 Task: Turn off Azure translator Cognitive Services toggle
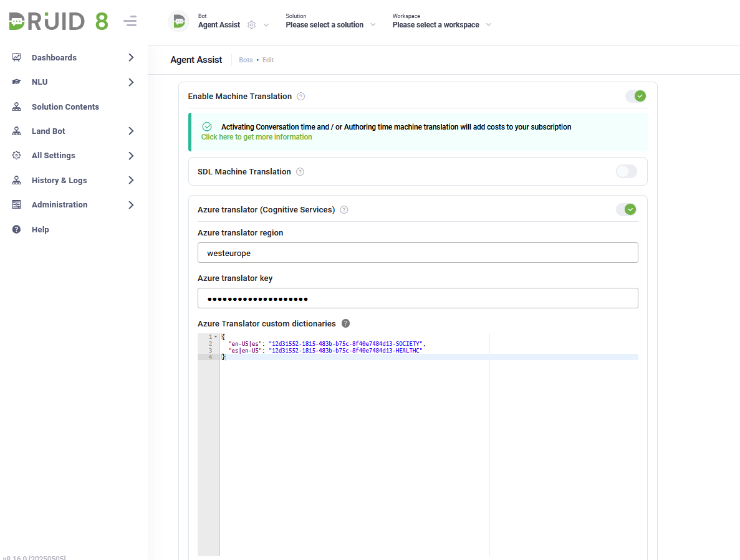(x=627, y=209)
